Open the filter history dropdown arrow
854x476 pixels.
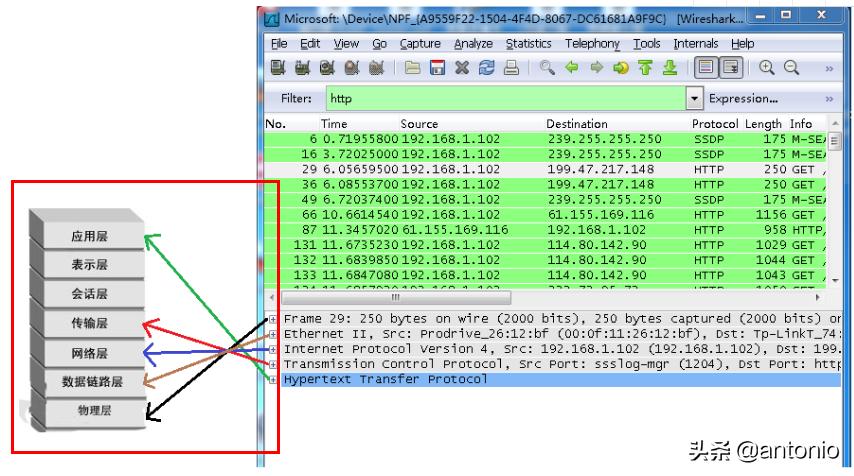[694, 99]
